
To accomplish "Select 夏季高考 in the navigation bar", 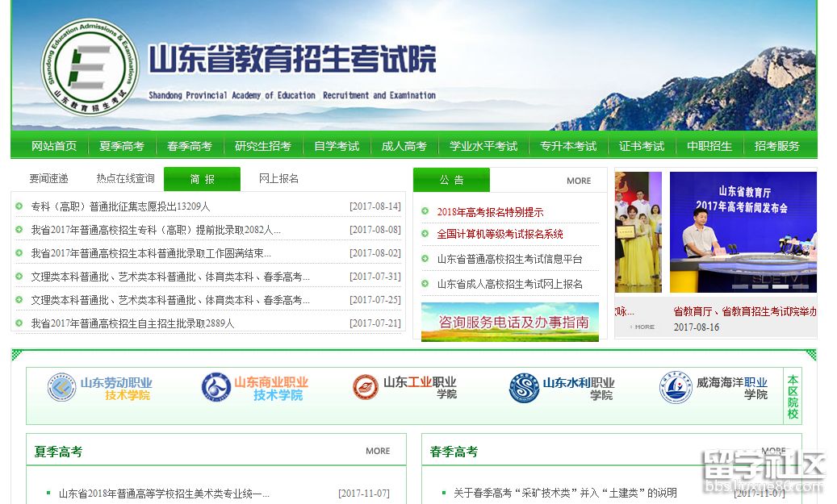I will pyautogui.click(x=122, y=146).
